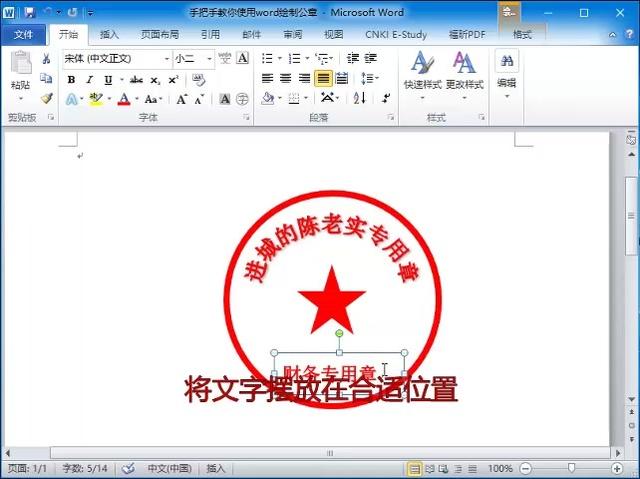This screenshot has height=479, width=640.
Task: Apply red font color
Action: (x=124, y=99)
